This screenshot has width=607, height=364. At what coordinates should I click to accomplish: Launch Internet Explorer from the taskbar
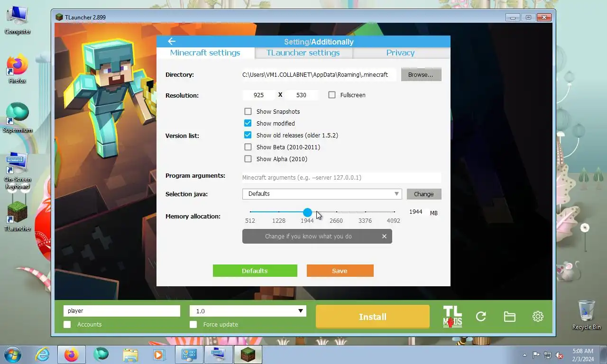click(42, 355)
